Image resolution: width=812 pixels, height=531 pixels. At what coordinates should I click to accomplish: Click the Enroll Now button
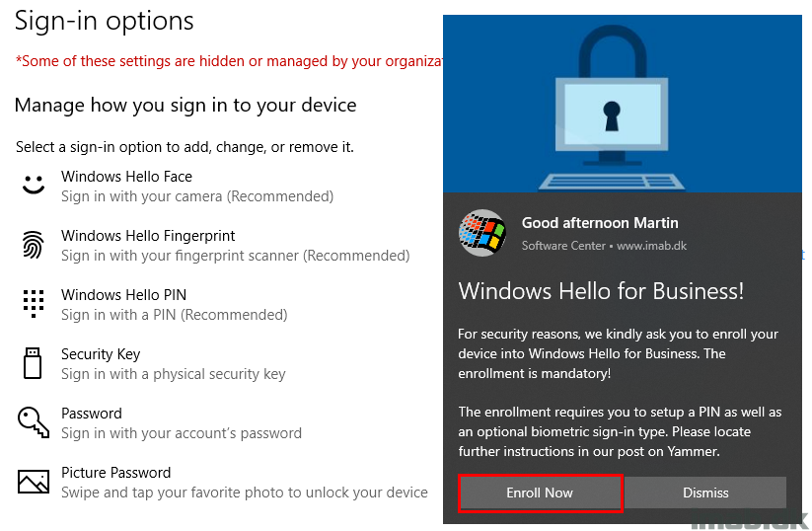(540, 493)
